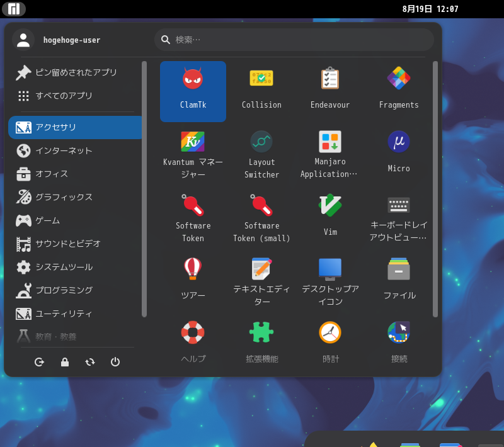
Task: Select the プログラミング category
Action: (x=75, y=290)
